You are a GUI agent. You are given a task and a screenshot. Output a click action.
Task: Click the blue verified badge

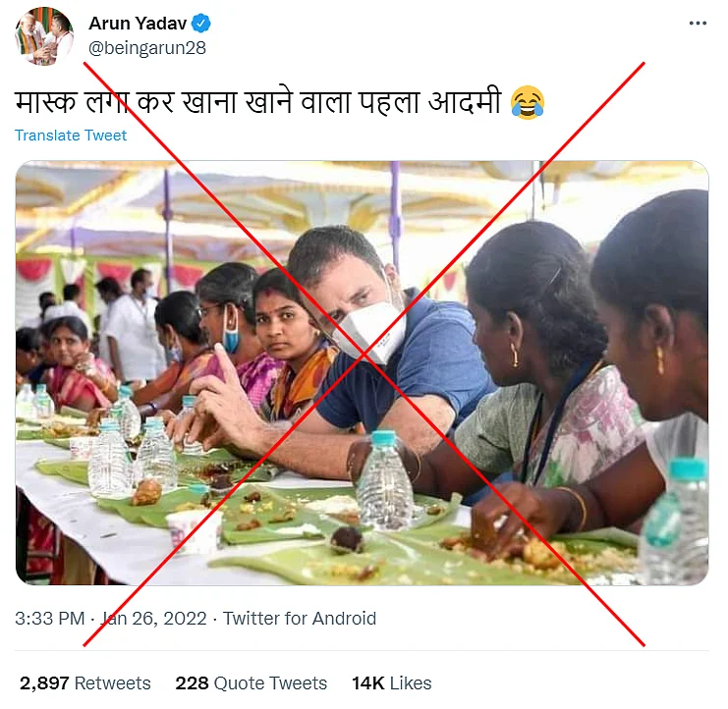[201, 24]
